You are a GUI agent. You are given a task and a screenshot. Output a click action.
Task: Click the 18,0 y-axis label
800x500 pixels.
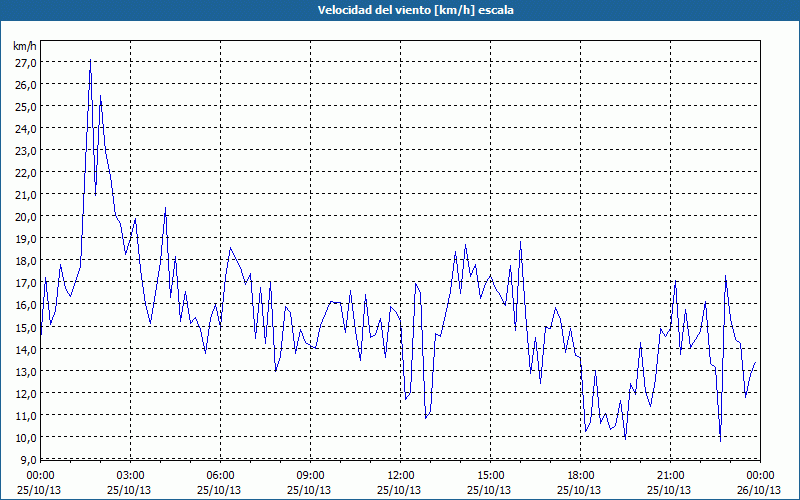pos(26,261)
